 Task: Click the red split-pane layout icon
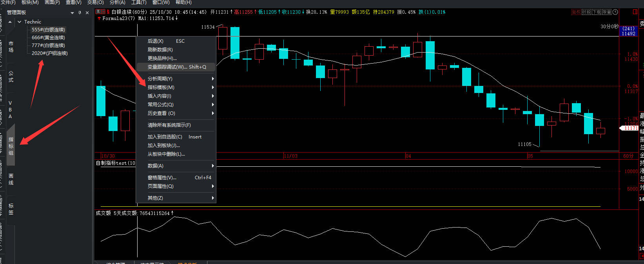click(635, 12)
